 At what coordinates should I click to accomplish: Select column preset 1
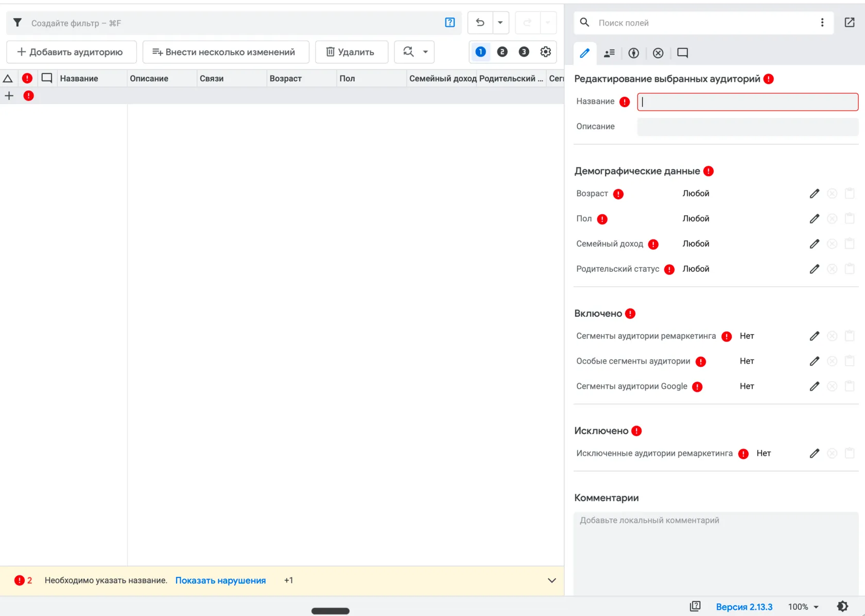pos(481,52)
